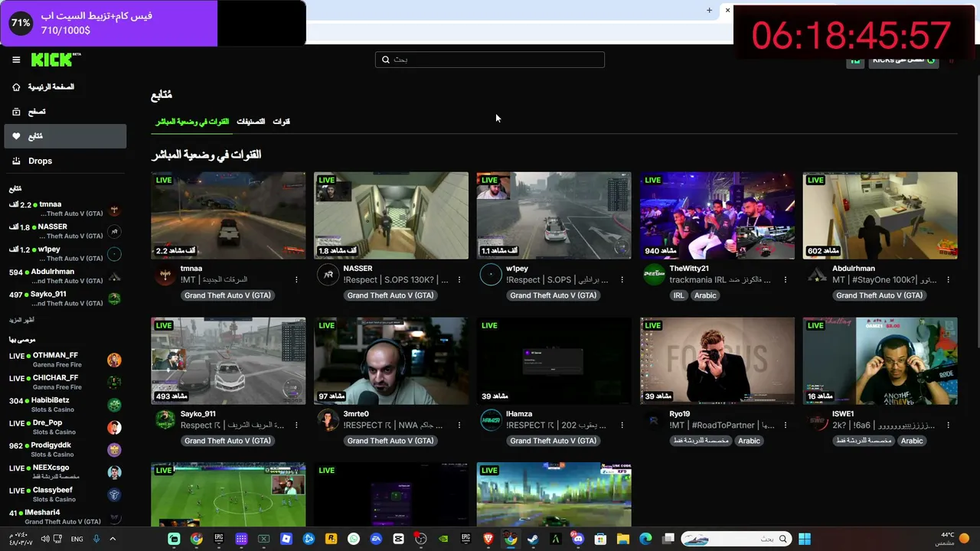The width and height of the screenshot is (980, 551).
Task: Open File Explorer from the taskbar
Action: click(622, 539)
